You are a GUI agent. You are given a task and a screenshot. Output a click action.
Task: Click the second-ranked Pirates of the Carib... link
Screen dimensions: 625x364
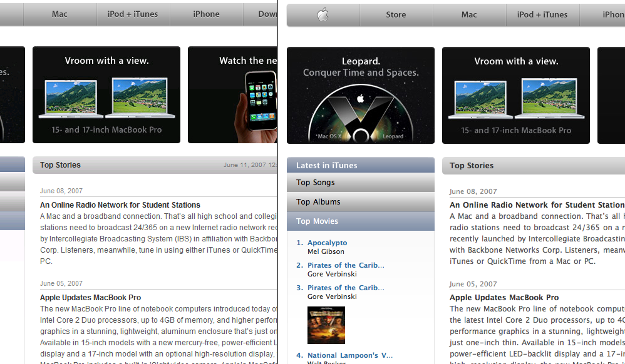point(346,265)
